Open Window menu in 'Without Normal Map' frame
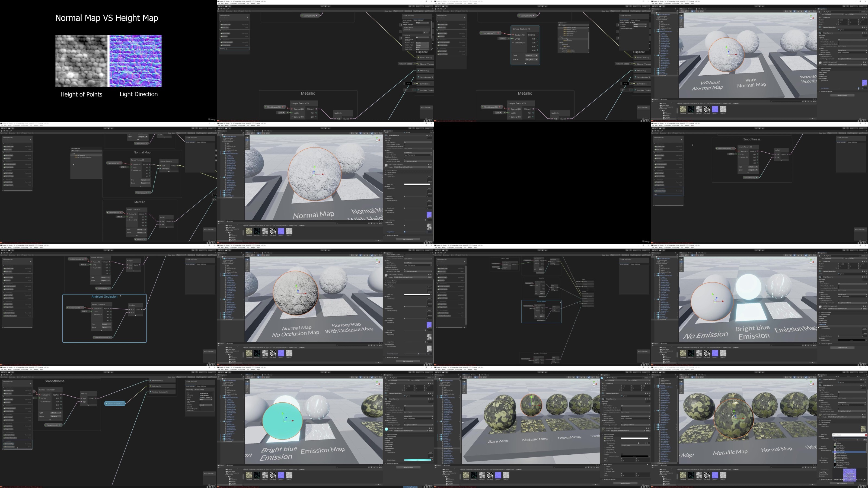The width and height of the screenshot is (868, 488). pyautogui.click(x=687, y=3)
